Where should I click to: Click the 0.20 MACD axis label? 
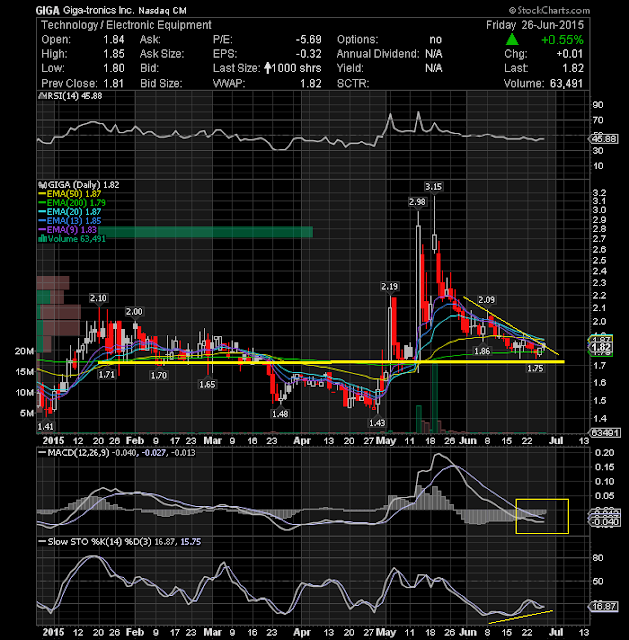[x=605, y=453]
